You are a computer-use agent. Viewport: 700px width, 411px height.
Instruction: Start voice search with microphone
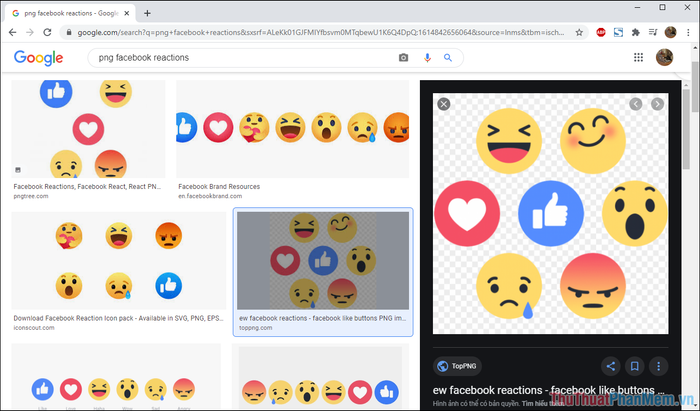(x=427, y=58)
